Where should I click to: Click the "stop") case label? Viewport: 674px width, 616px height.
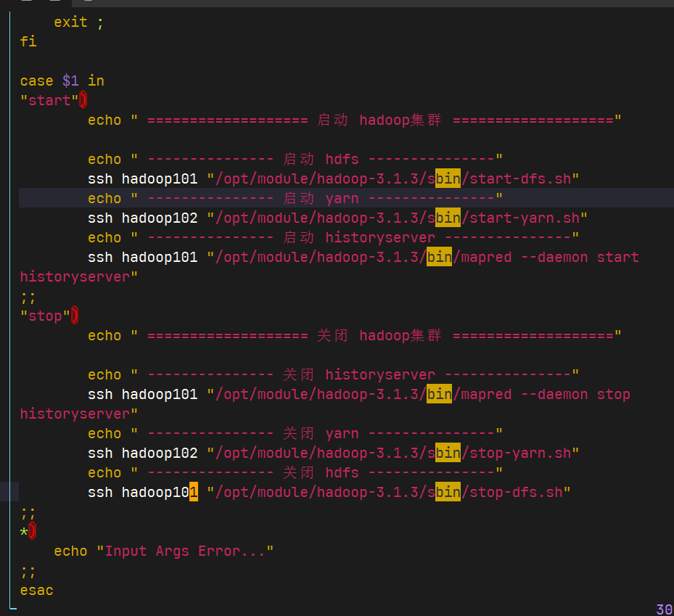point(49,316)
